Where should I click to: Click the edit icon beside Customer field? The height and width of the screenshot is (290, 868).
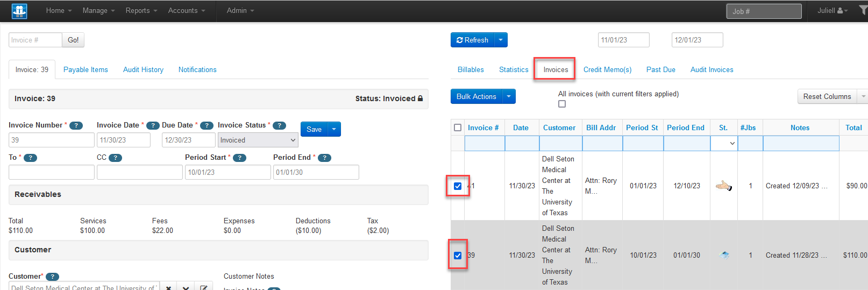click(x=203, y=287)
